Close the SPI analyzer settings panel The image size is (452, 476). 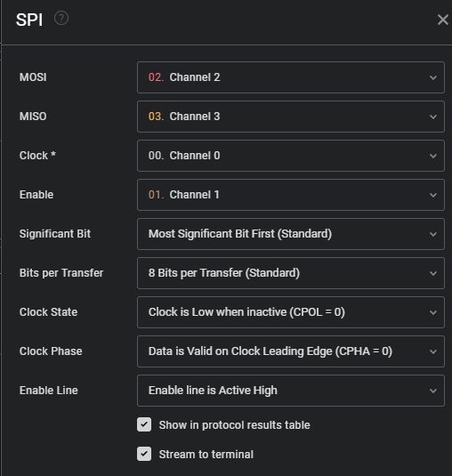(443, 20)
